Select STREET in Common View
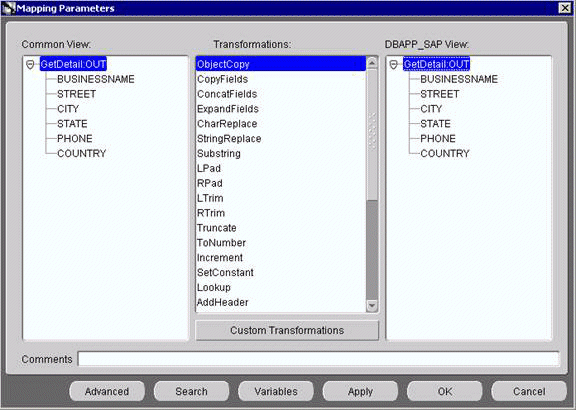576x410 pixels. click(76, 94)
